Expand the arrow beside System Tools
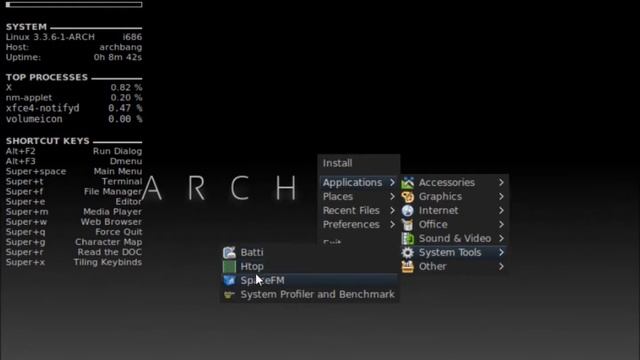 501,253
